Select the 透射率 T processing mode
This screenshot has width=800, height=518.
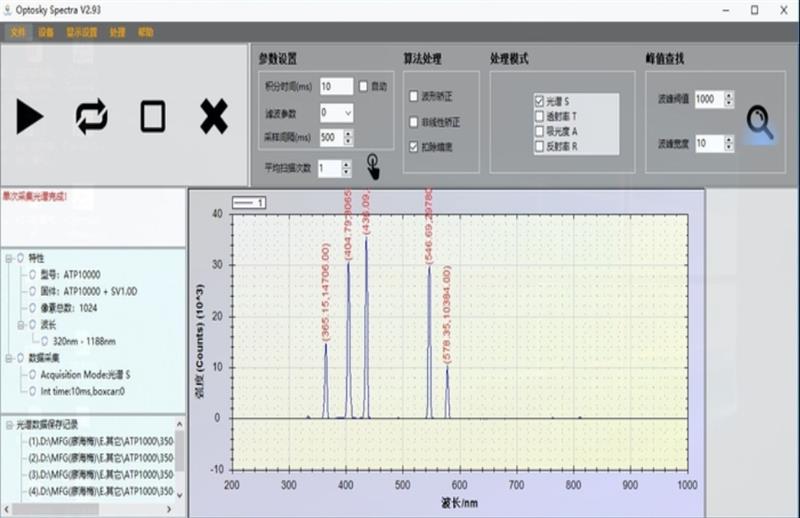540,116
